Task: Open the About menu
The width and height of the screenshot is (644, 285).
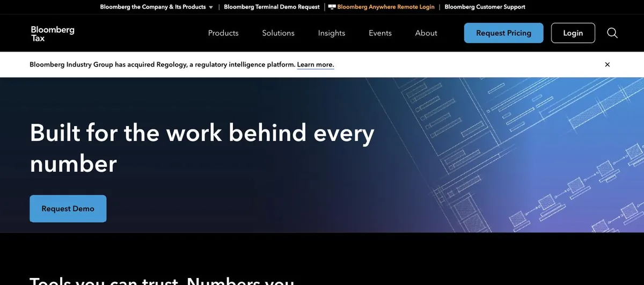Action: click(426, 33)
